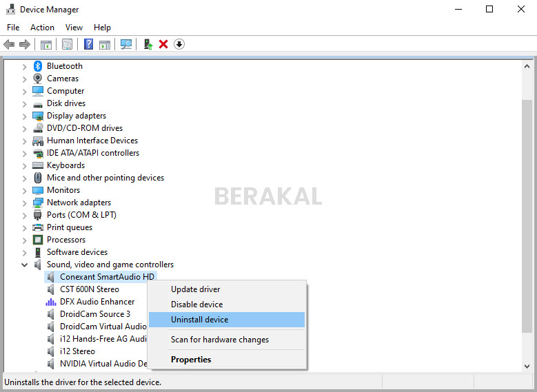Image resolution: width=537 pixels, height=392 pixels.
Task: Click the Forward arrow toolbar icon
Action: [x=25, y=44]
